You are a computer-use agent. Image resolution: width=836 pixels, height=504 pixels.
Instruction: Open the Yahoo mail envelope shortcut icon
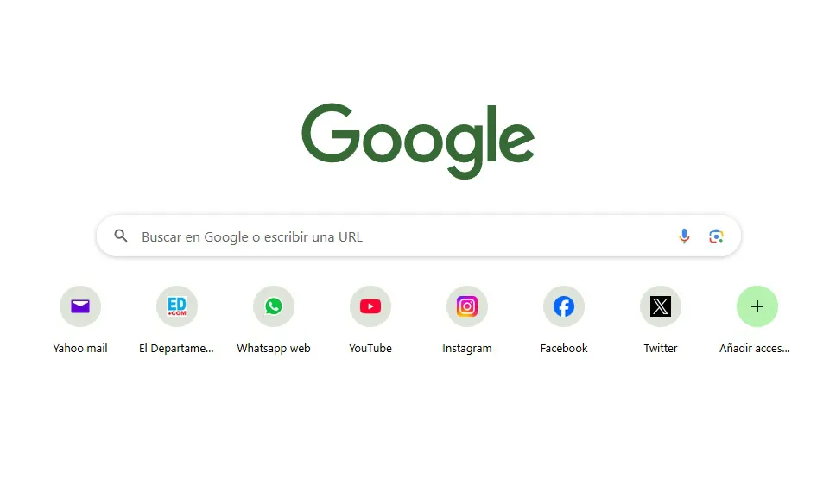[80, 306]
